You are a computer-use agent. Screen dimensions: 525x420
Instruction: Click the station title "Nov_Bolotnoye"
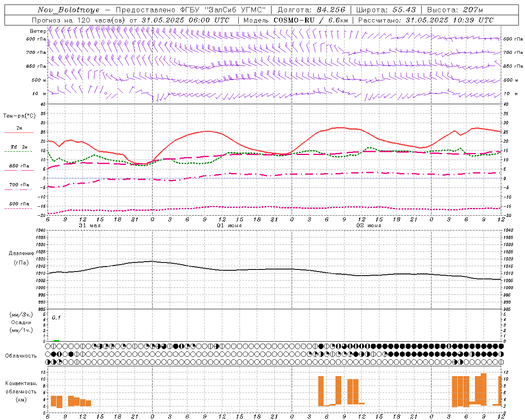point(68,10)
